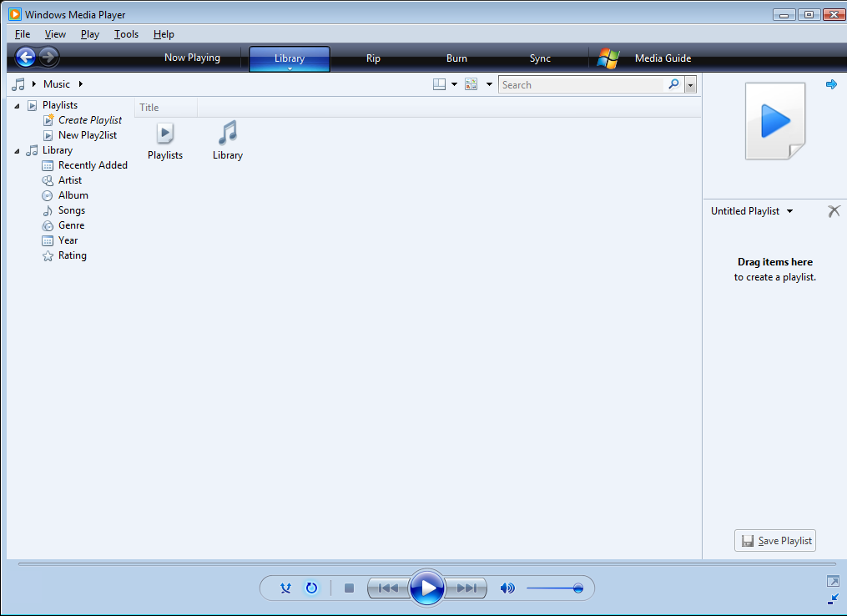Click the Save Playlist button
This screenshot has width=847, height=616.
click(x=774, y=540)
